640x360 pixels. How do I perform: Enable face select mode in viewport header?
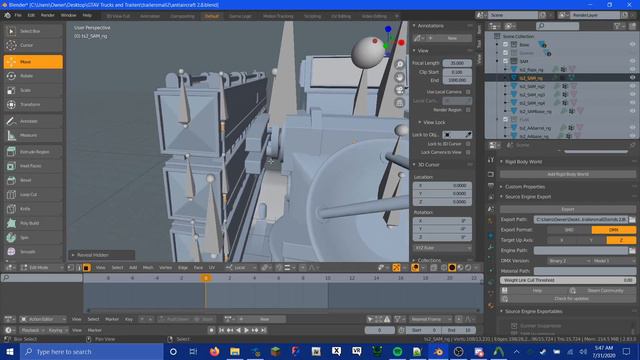[87, 268]
